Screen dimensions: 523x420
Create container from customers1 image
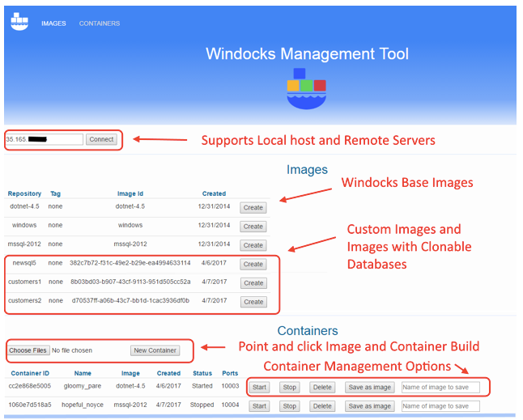point(253,283)
